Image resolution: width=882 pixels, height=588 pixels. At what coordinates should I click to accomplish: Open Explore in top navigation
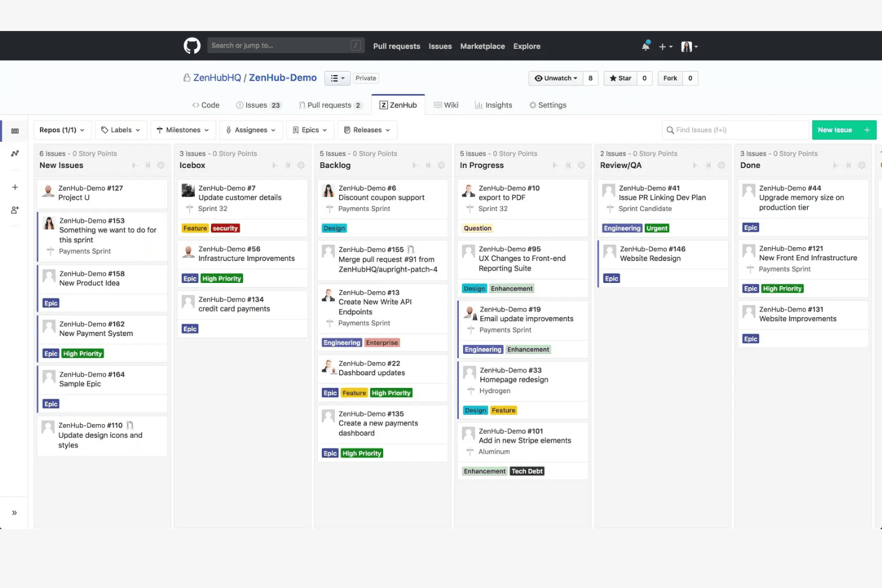(x=527, y=46)
